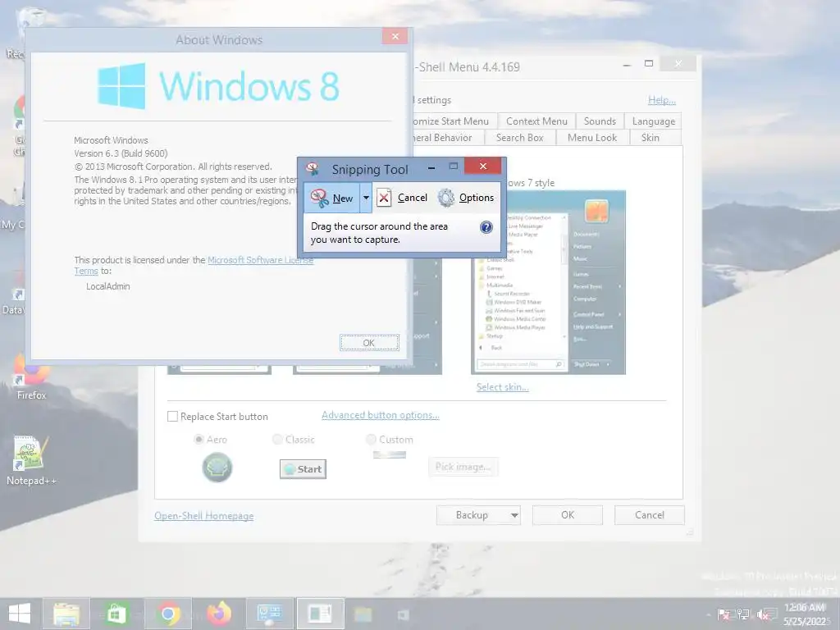The image size is (840, 630).
Task: Click the blue help question mark icon
Action: tap(486, 227)
